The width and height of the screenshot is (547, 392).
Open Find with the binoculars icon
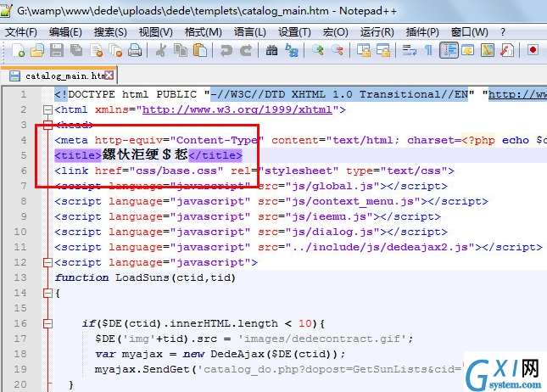pyautogui.click(x=271, y=50)
